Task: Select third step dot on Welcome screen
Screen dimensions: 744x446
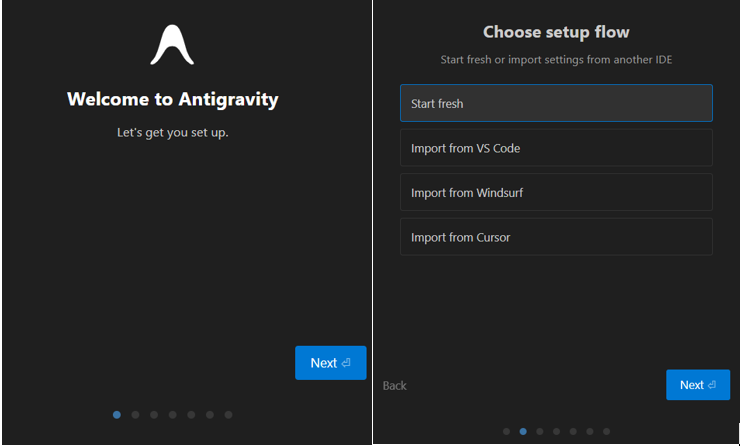Action: pos(154,414)
